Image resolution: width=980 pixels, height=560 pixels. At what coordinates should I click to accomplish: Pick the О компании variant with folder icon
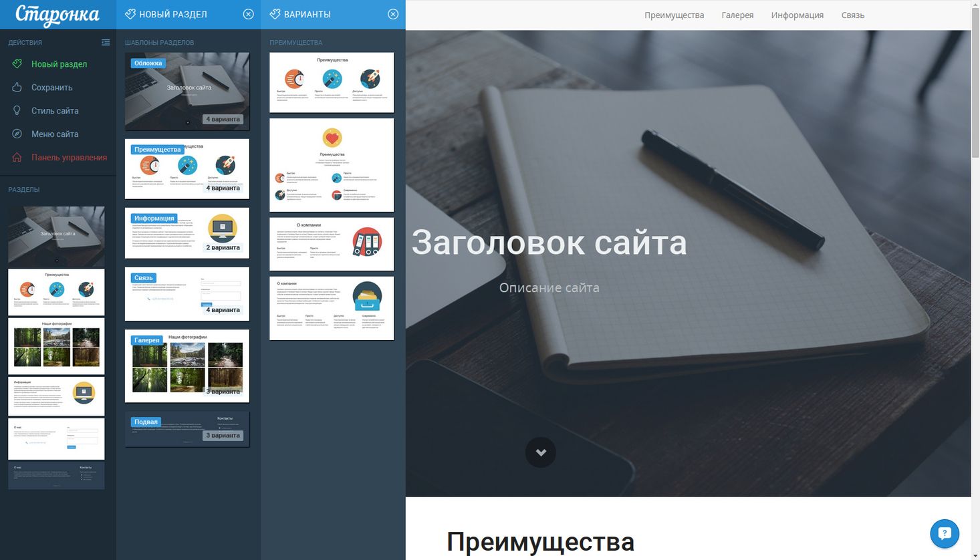(x=332, y=308)
